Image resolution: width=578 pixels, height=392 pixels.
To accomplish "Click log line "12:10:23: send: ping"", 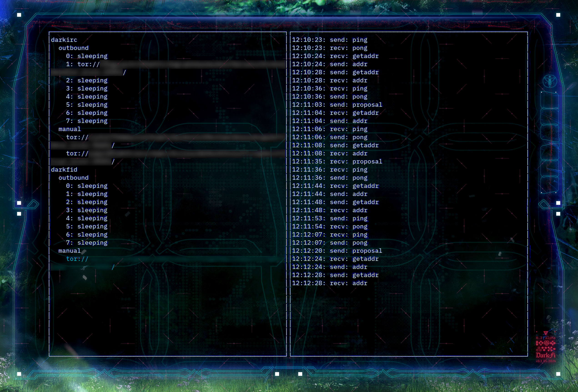I will click(329, 40).
